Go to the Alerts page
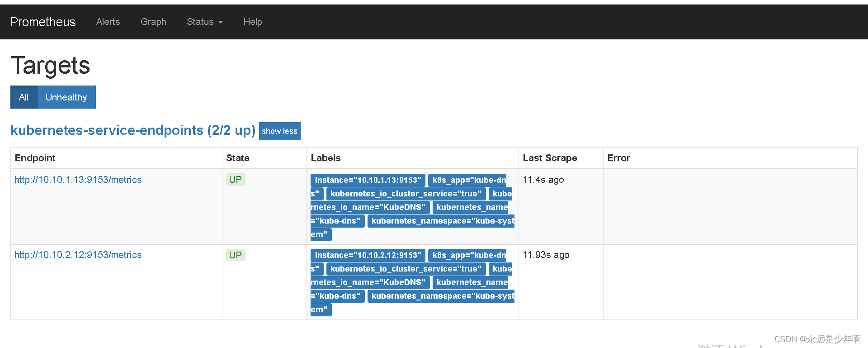Image resolution: width=868 pixels, height=348 pixels. pyautogui.click(x=108, y=22)
